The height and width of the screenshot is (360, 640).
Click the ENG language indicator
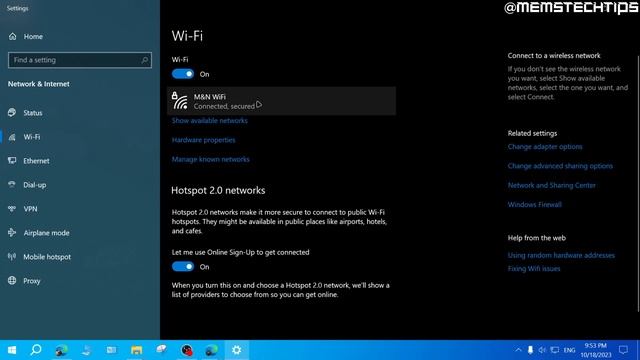(569, 350)
